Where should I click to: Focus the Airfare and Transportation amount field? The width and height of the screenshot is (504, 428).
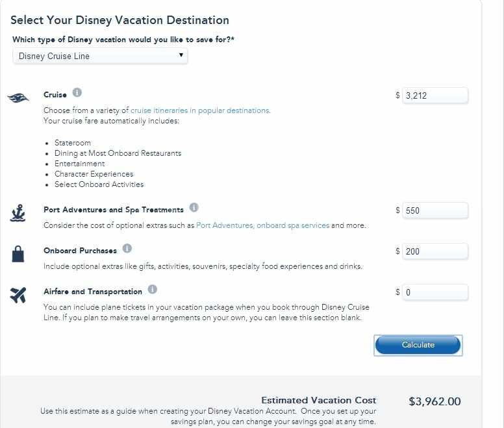[435, 292]
